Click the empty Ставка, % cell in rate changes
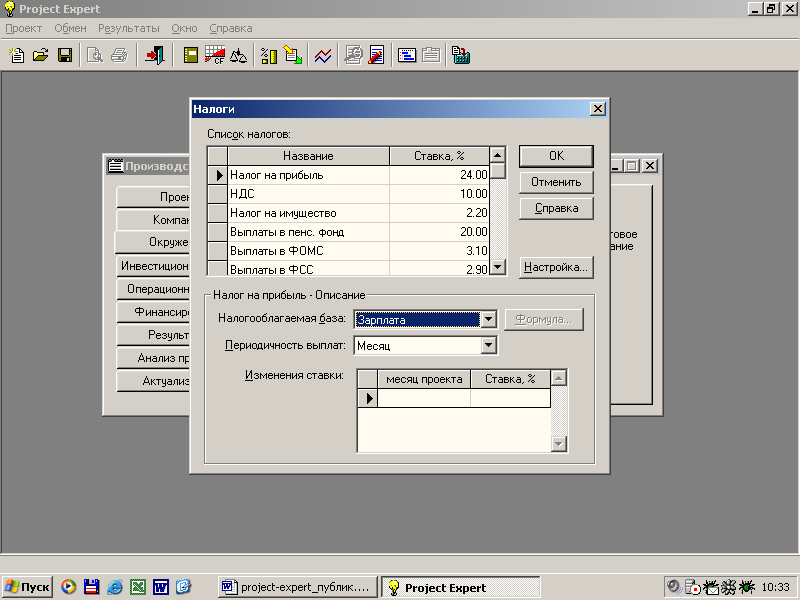This screenshot has width=800, height=600. point(510,398)
